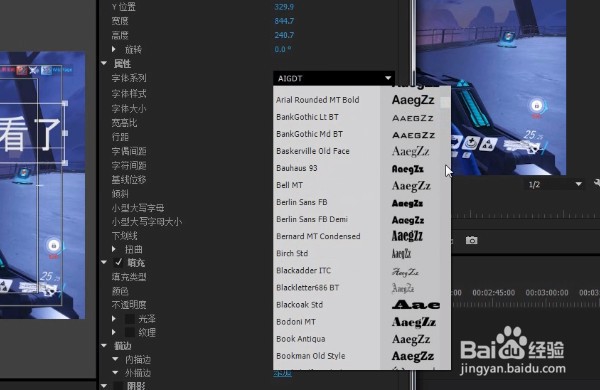Image resolution: width=600 pixels, height=390 pixels.
Task: Choose Berlin Sans FB Demi font
Action: pos(312,219)
